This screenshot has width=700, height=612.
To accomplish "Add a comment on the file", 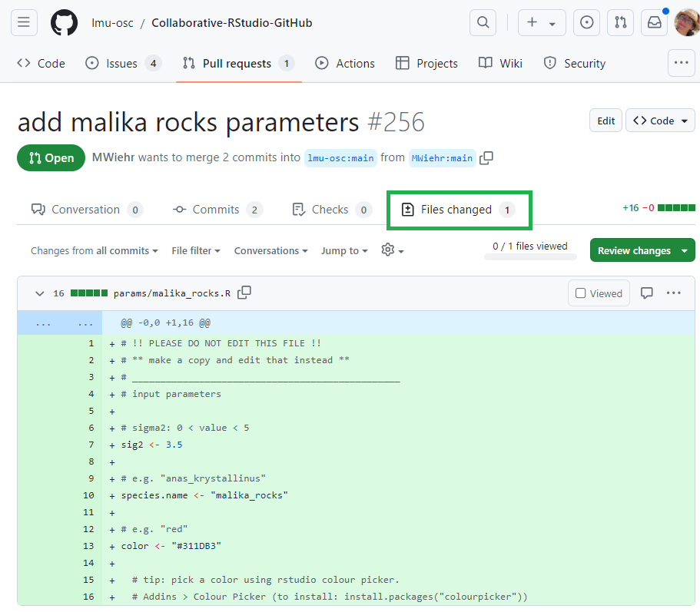I will coord(646,293).
